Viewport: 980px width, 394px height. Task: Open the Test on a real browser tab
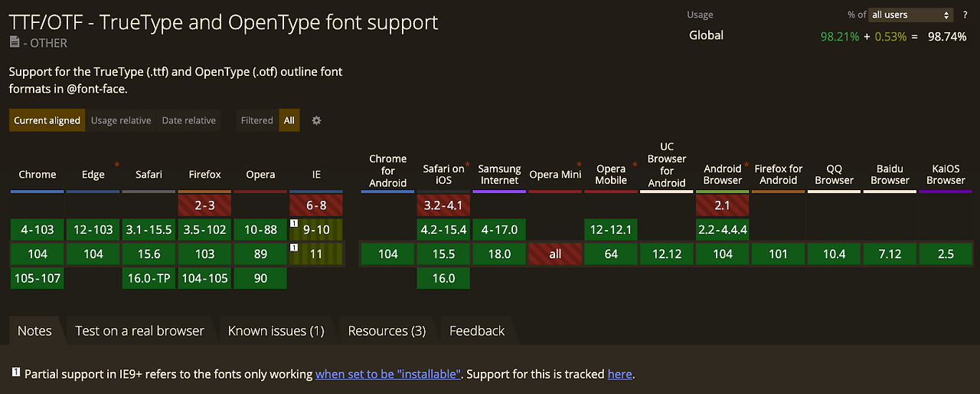139,331
